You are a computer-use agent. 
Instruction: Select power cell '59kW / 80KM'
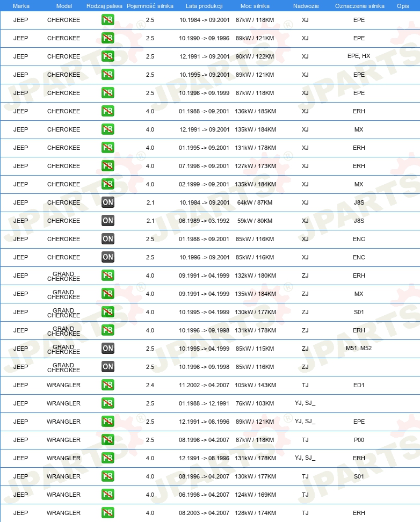(x=255, y=221)
